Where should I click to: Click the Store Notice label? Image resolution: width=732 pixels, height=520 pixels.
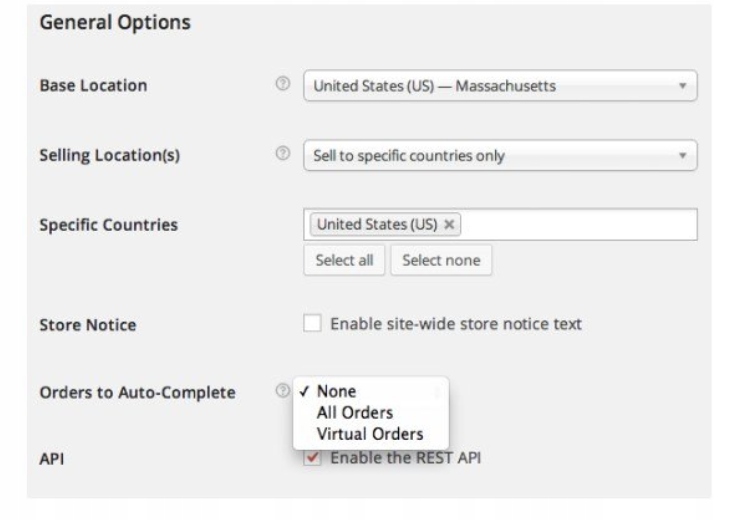tap(87, 325)
